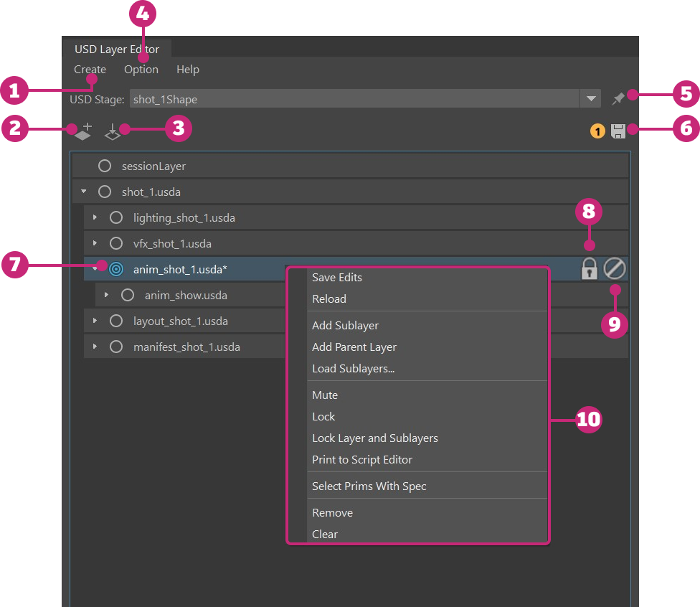This screenshot has height=607, width=700.
Task: Click the Load Layer icon
Action: 113,131
